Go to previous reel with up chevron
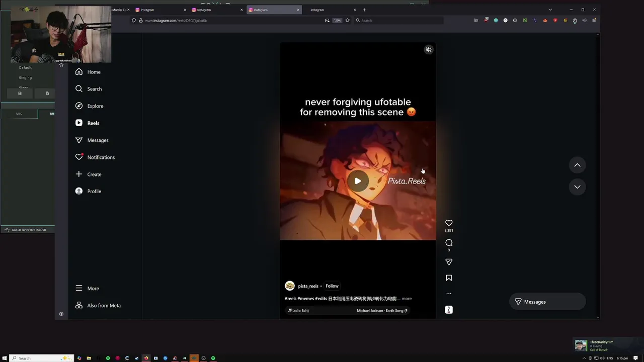Image resolution: width=644 pixels, height=362 pixels. point(577,165)
